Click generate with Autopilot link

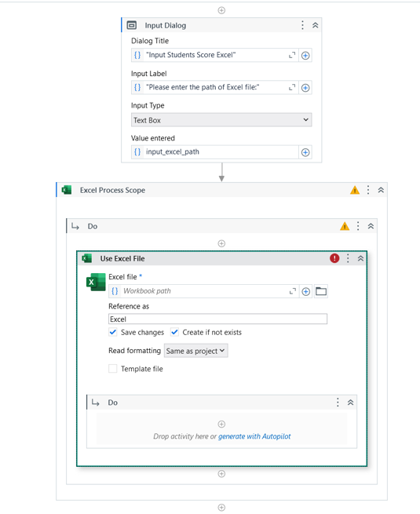(x=254, y=436)
